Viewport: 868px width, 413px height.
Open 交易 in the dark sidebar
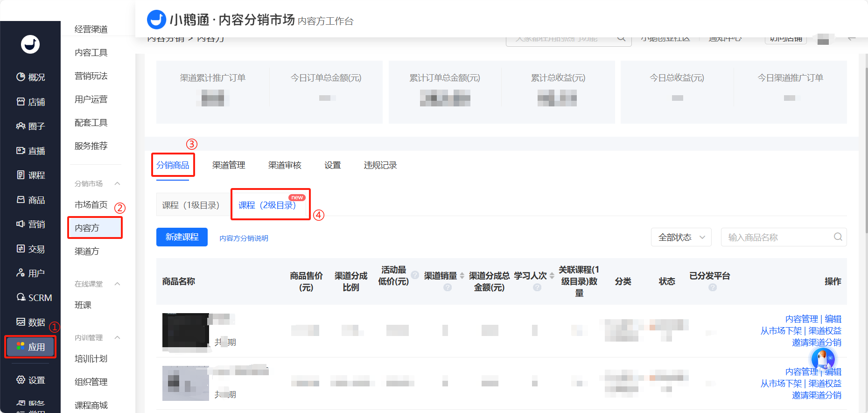coord(30,249)
